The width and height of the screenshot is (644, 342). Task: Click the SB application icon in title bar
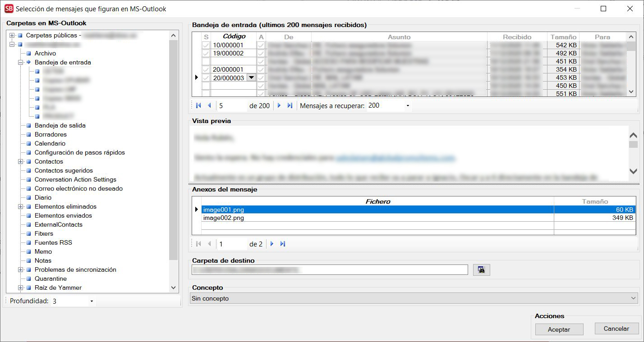click(9, 9)
